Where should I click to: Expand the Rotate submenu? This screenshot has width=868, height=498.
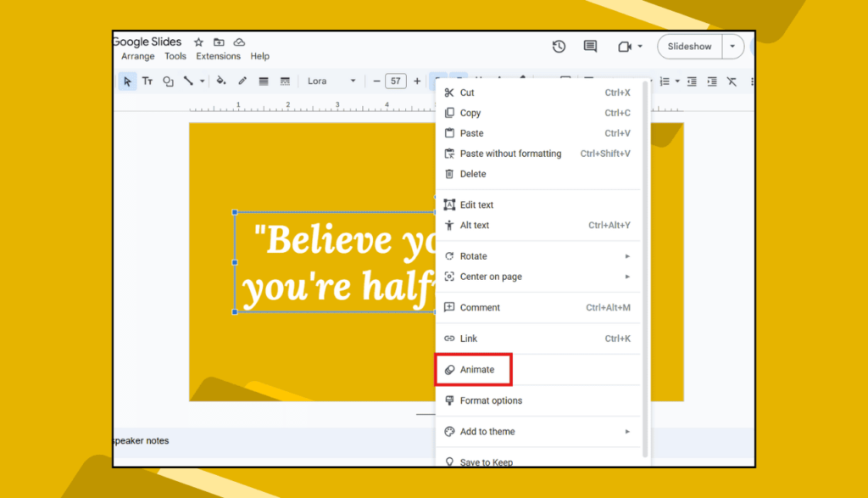click(627, 256)
